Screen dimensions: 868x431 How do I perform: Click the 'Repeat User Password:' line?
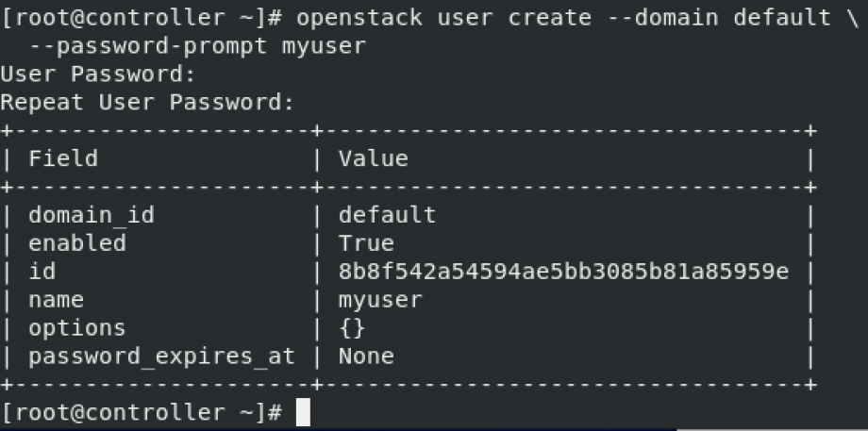point(147,103)
